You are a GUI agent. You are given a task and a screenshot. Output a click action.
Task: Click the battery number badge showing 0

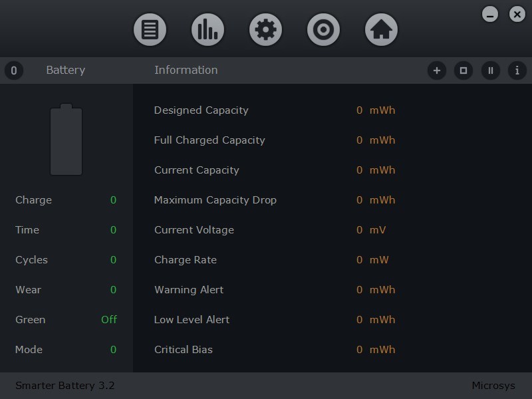[x=14, y=70]
